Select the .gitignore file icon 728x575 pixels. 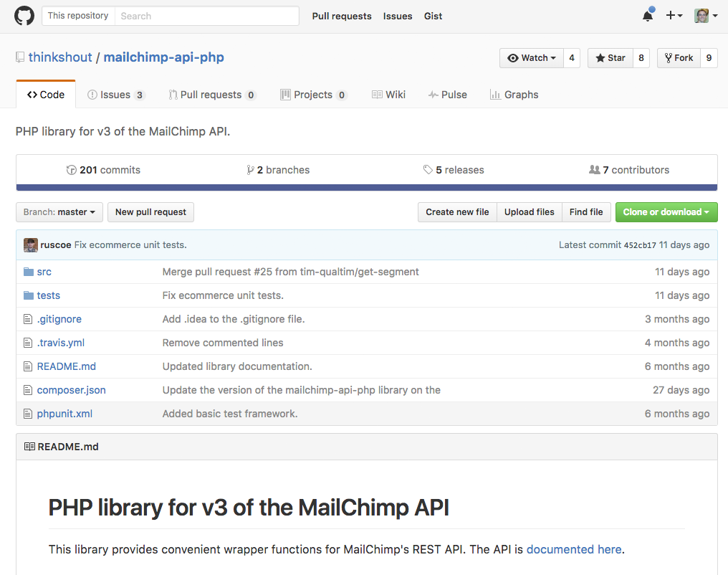tap(28, 319)
